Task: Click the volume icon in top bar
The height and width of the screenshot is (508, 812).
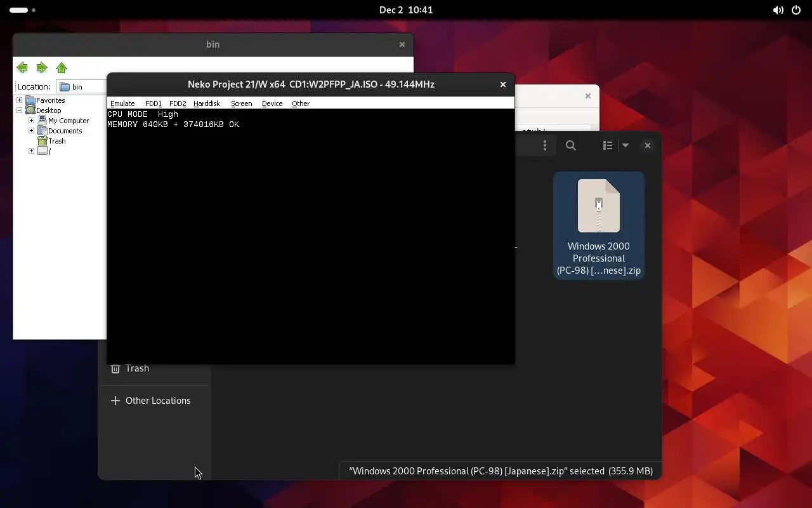Action: tap(778, 10)
